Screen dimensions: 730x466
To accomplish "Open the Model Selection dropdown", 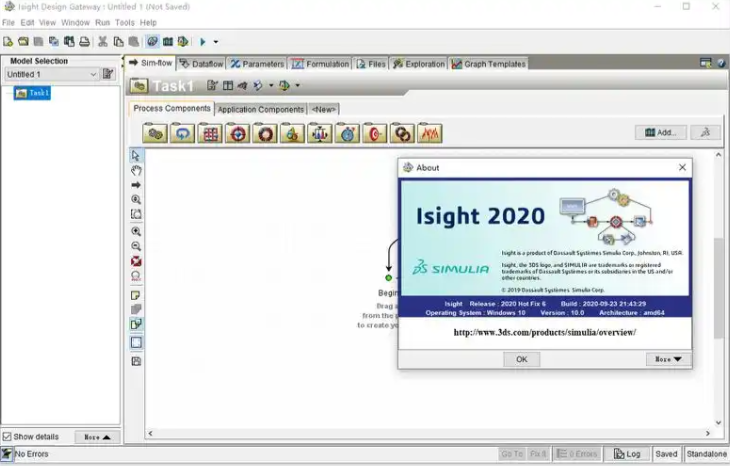I will point(93,74).
